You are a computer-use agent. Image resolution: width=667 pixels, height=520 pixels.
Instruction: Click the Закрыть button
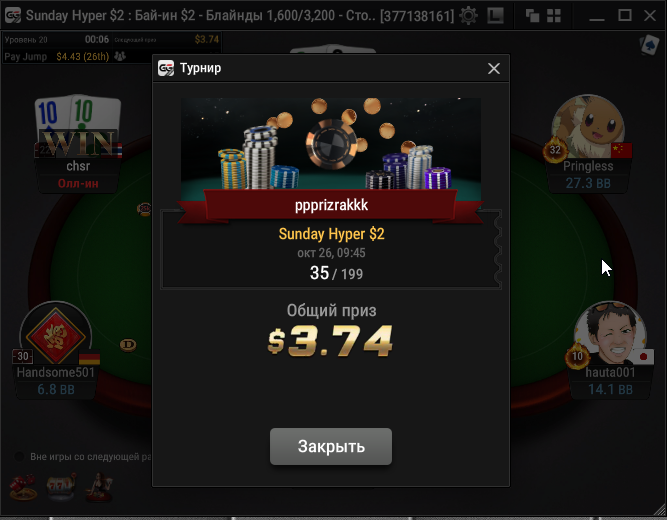click(331, 446)
